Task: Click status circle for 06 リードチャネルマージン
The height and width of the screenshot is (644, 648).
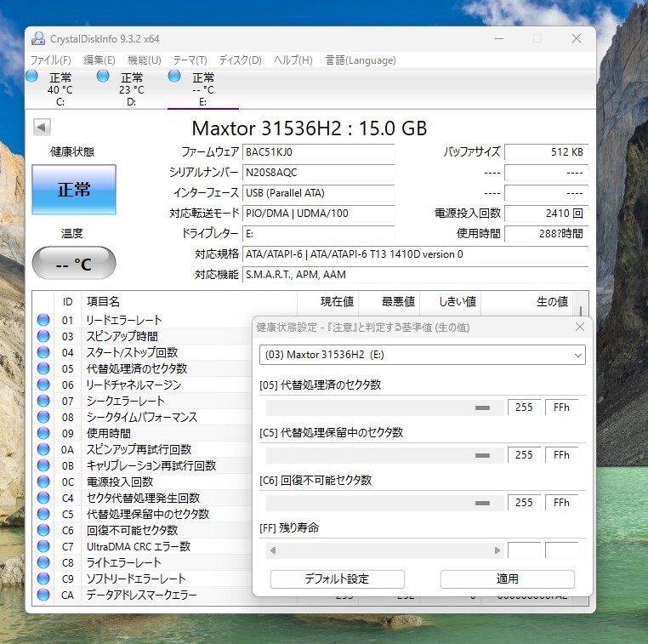Action: coord(43,385)
